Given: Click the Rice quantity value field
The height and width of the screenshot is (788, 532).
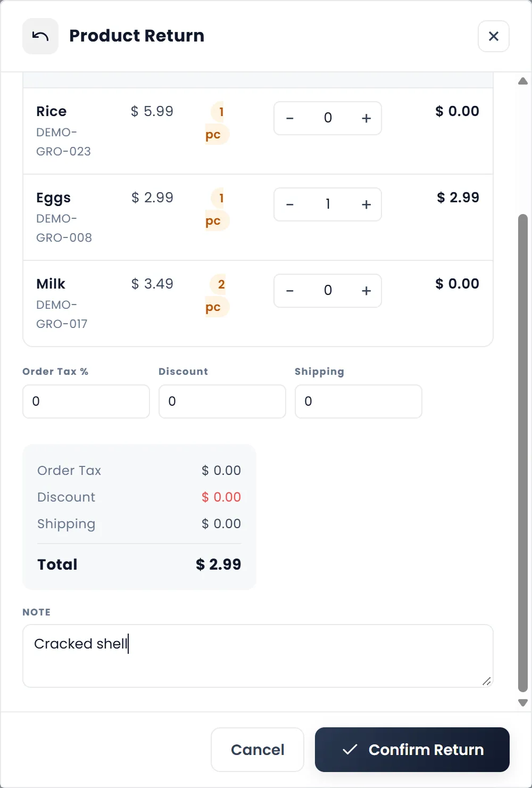Looking at the screenshot, I should pyautogui.click(x=328, y=118).
